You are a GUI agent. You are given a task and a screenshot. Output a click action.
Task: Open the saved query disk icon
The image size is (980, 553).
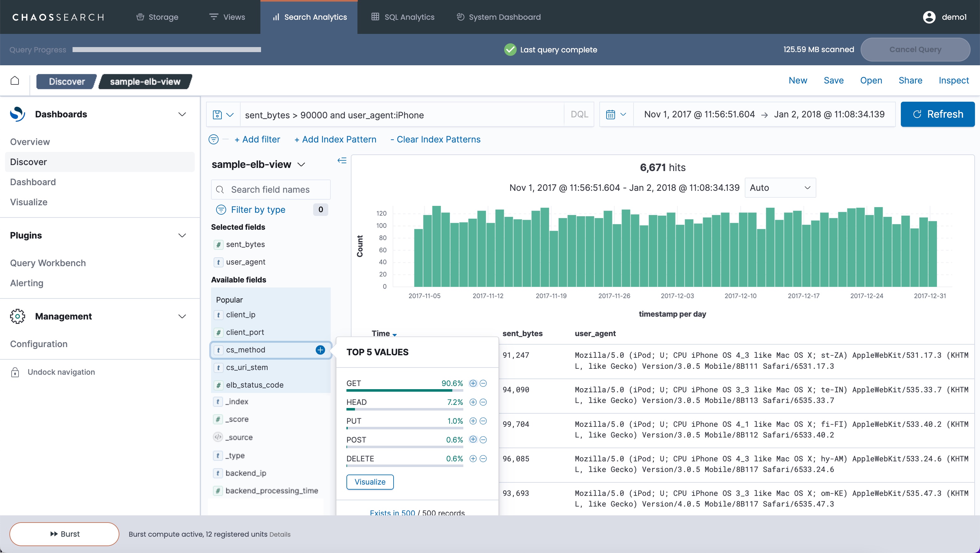click(x=217, y=115)
